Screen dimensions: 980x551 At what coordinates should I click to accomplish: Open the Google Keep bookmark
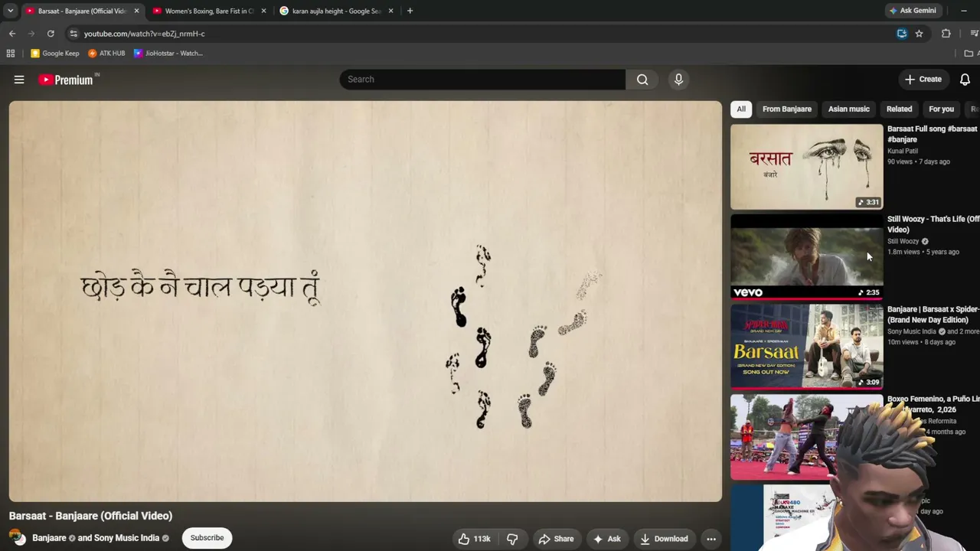(55, 54)
